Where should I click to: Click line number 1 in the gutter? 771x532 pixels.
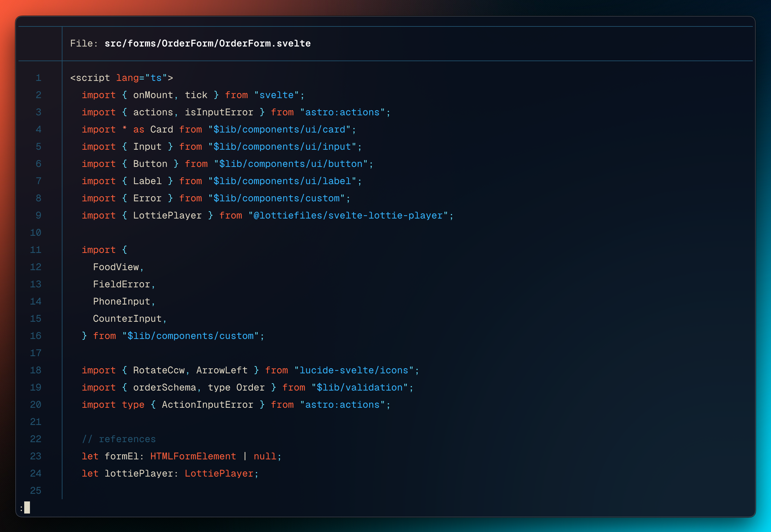pyautogui.click(x=39, y=78)
